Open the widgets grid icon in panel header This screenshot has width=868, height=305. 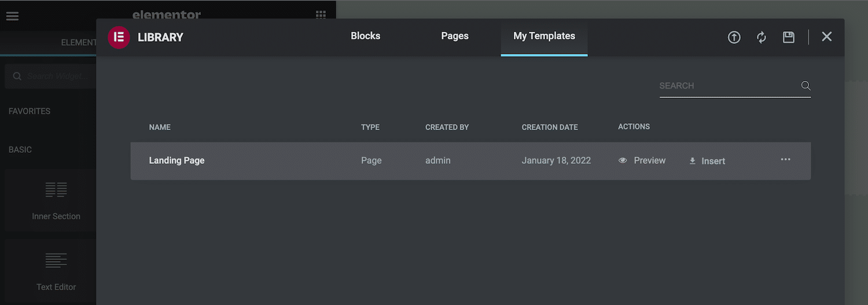(x=321, y=15)
